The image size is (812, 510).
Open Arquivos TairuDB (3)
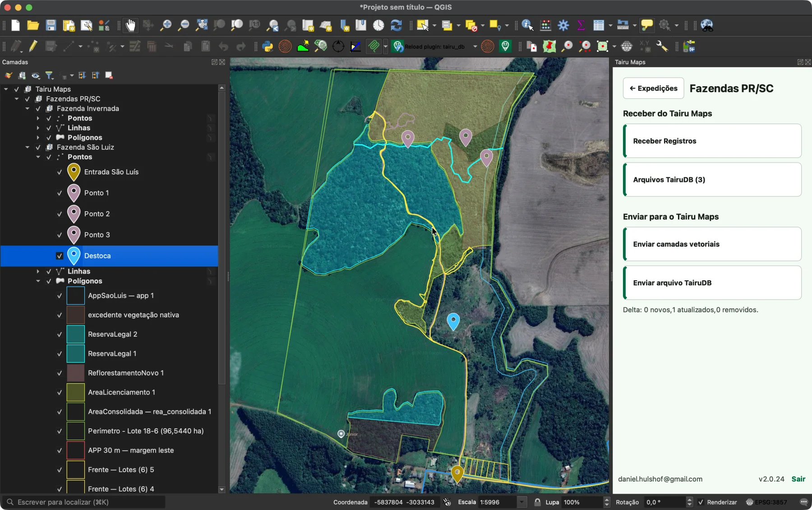click(x=712, y=180)
